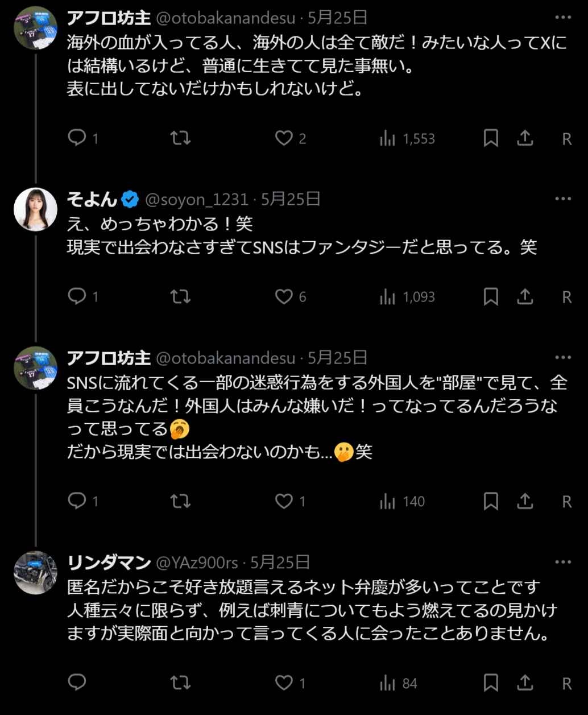Reply to the リンダマン tweet
This screenshot has height=715, width=588.
(76, 683)
